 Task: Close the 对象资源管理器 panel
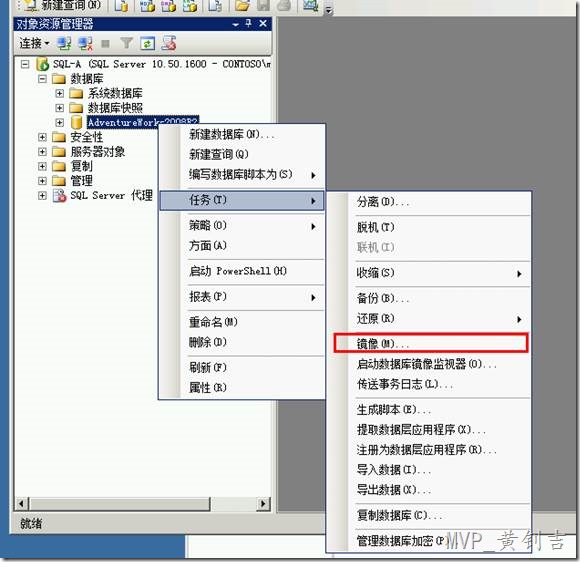(x=263, y=23)
